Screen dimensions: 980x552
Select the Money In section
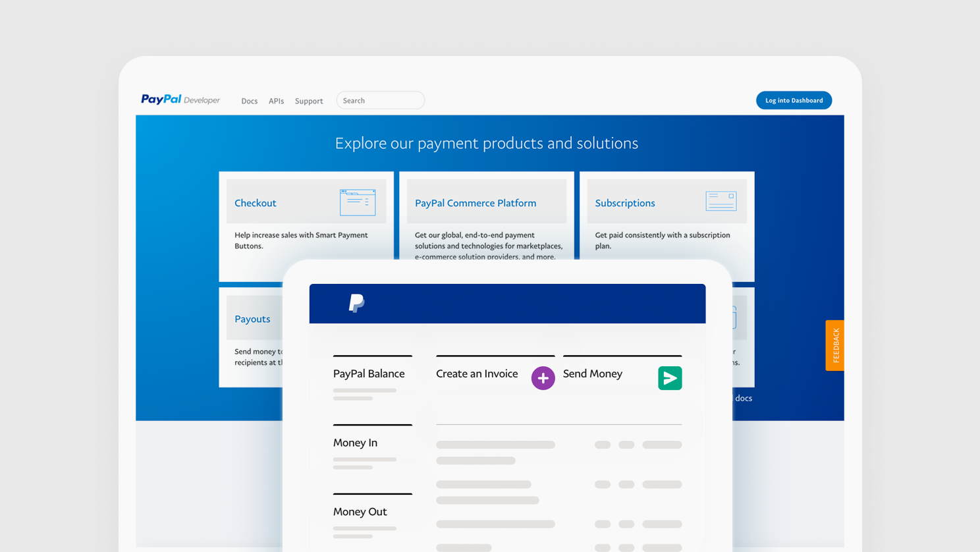355,443
